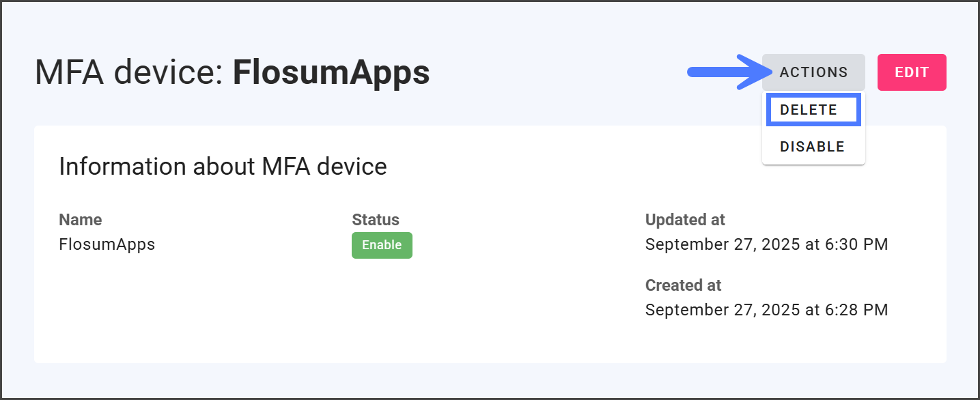
Task: Open the ACTIONS dropdown menu
Action: tap(813, 72)
